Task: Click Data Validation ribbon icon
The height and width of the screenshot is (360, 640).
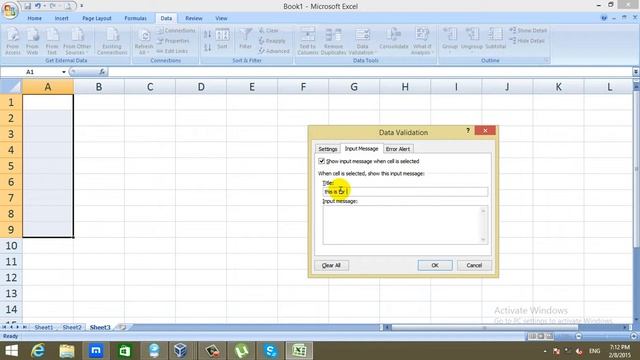Action: (x=362, y=41)
